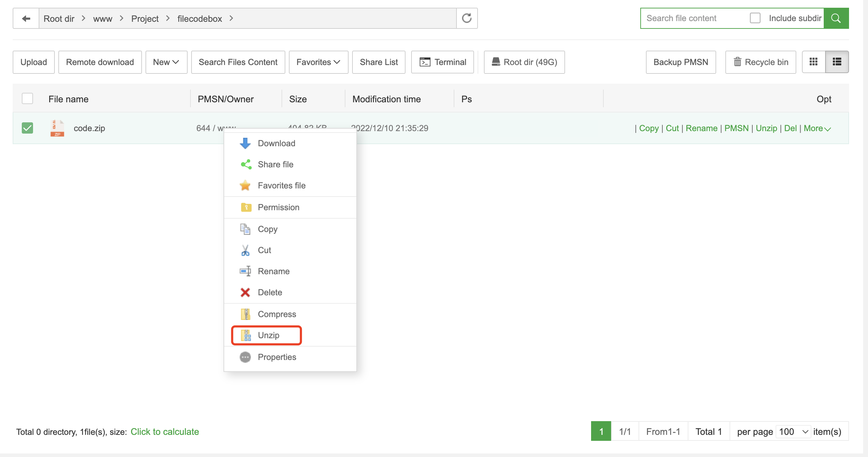The height and width of the screenshot is (457, 868).
Task: Enable the Include subdir checkbox
Action: click(755, 18)
